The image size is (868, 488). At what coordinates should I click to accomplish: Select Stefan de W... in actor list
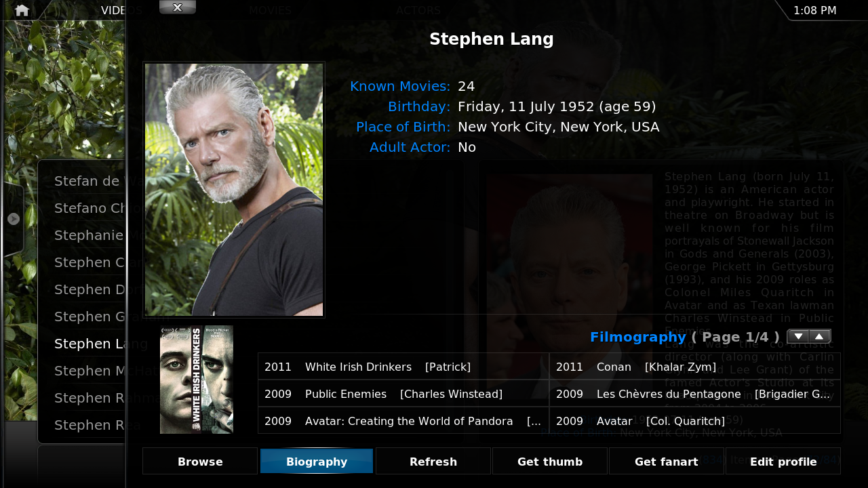point(89,181)
